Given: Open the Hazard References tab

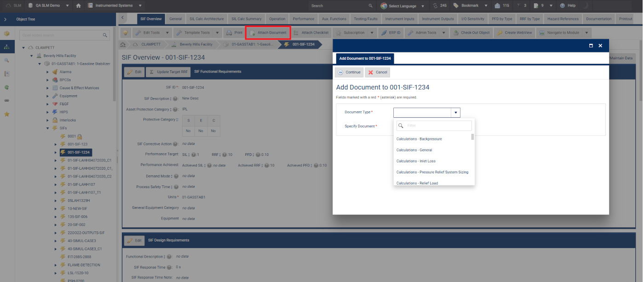Looking at the screenshot, I should [563, 19].
